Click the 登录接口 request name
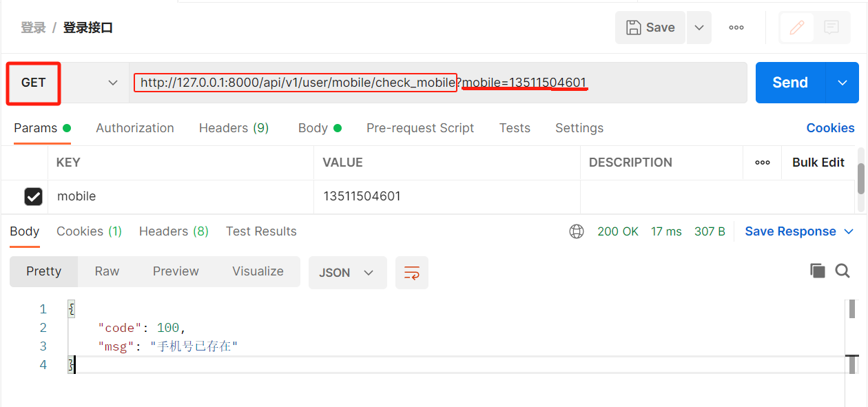868x407 pixels. pyautogui.click(x=88, y=28)
